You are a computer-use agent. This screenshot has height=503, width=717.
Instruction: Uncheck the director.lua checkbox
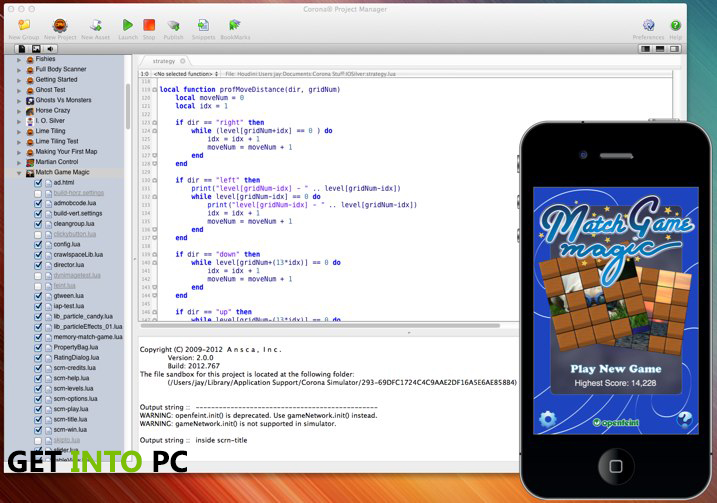coord(38,265)
